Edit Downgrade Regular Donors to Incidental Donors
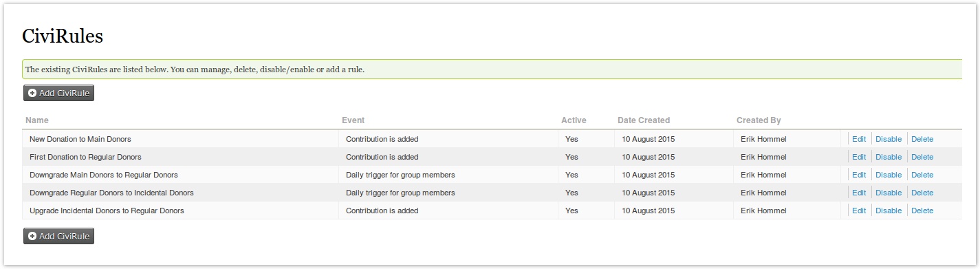The image size is (980, 269). click(859, 193)
